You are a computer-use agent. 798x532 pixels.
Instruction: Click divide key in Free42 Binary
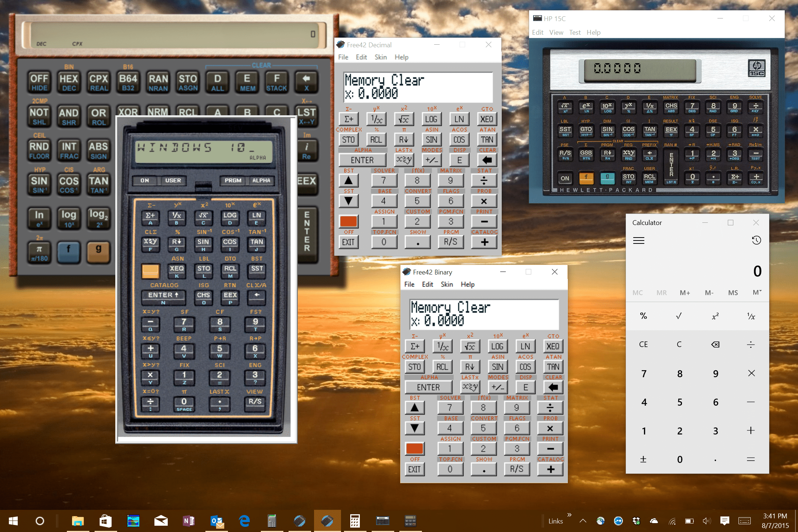click(x=550, y=407)
